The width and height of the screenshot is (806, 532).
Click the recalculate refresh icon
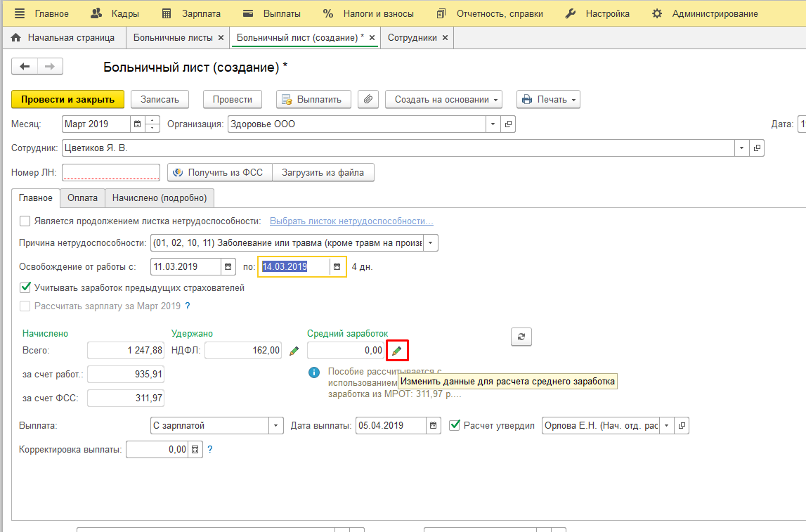click(521, 337)
